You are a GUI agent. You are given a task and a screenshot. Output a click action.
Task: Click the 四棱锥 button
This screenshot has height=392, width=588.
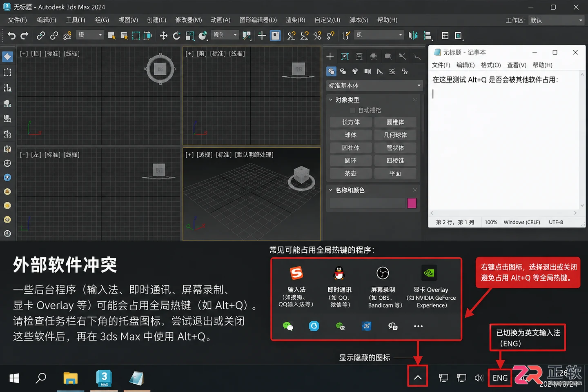(x=395, y=160)
